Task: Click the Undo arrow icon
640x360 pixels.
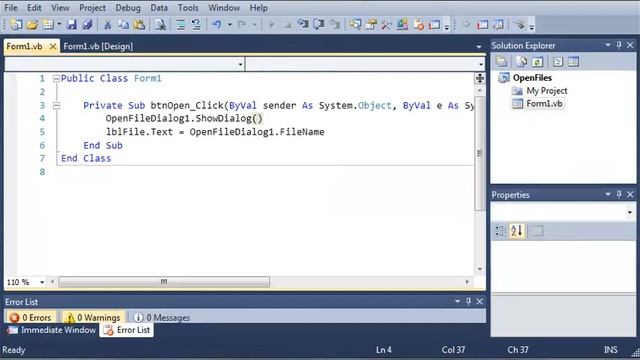Action: pos(217,25)
